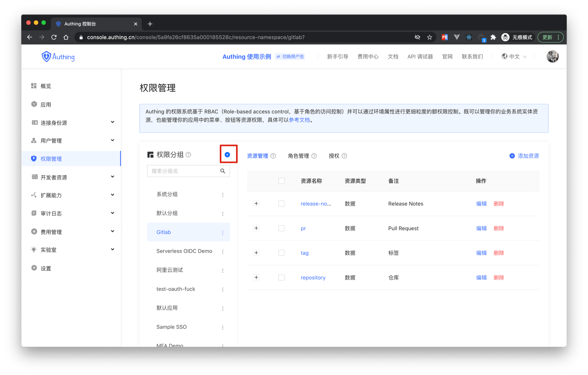588x375 pixels.
Task: Click the browser reload page icon
Action: [x=54, y=37]
